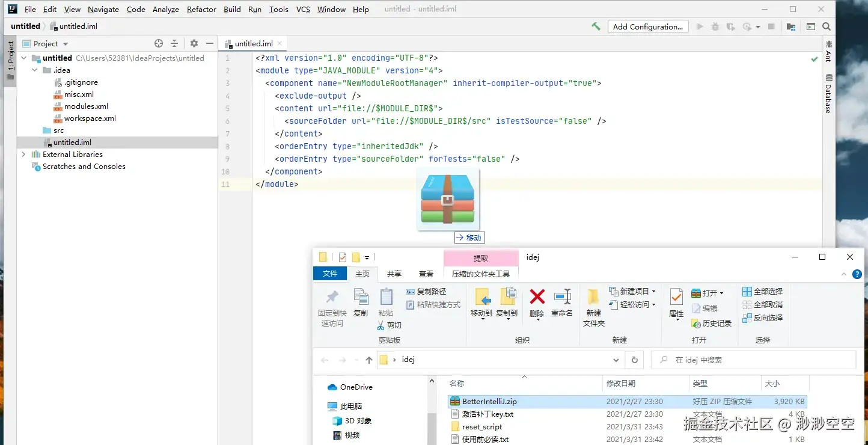Open the Refactor menu
The image size is (868, 445).
pyautogui.click(x=201, y=9)
